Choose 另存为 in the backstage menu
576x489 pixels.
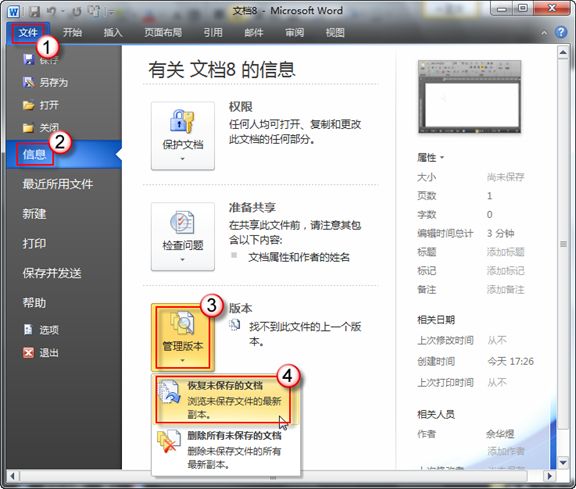coord(54,82)
